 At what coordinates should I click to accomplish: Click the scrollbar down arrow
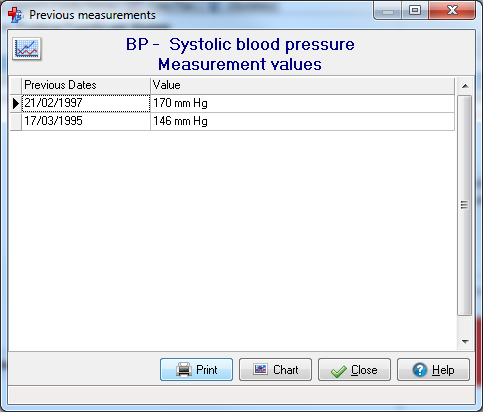pos(465,341)
